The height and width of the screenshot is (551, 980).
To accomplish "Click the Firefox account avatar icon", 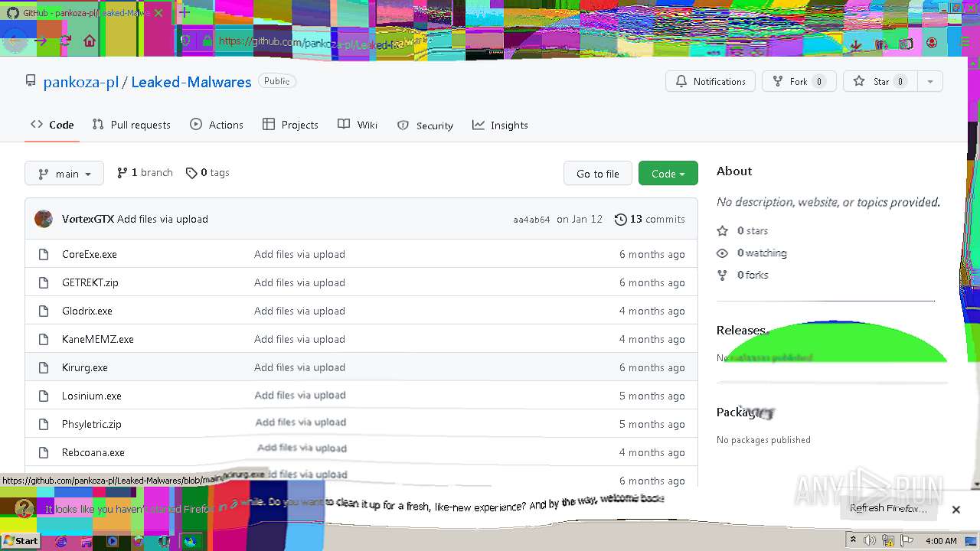I will click(x=932, y=43).
